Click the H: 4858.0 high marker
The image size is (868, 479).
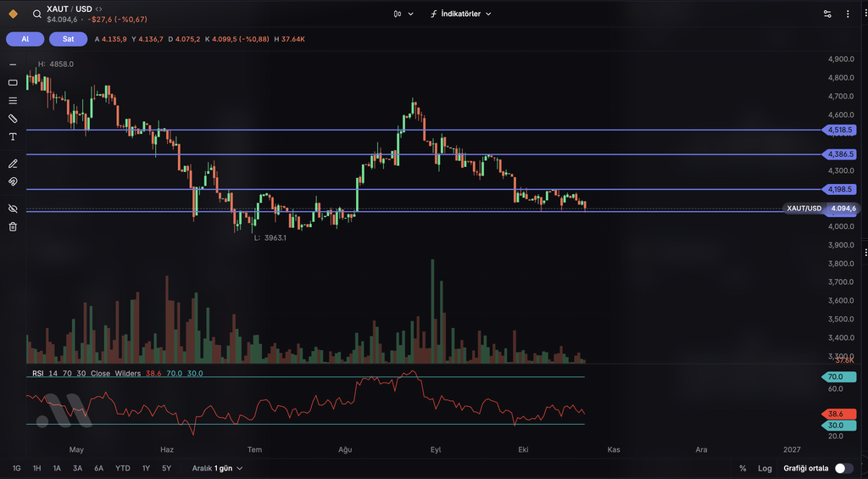click(x=56, y=64)
